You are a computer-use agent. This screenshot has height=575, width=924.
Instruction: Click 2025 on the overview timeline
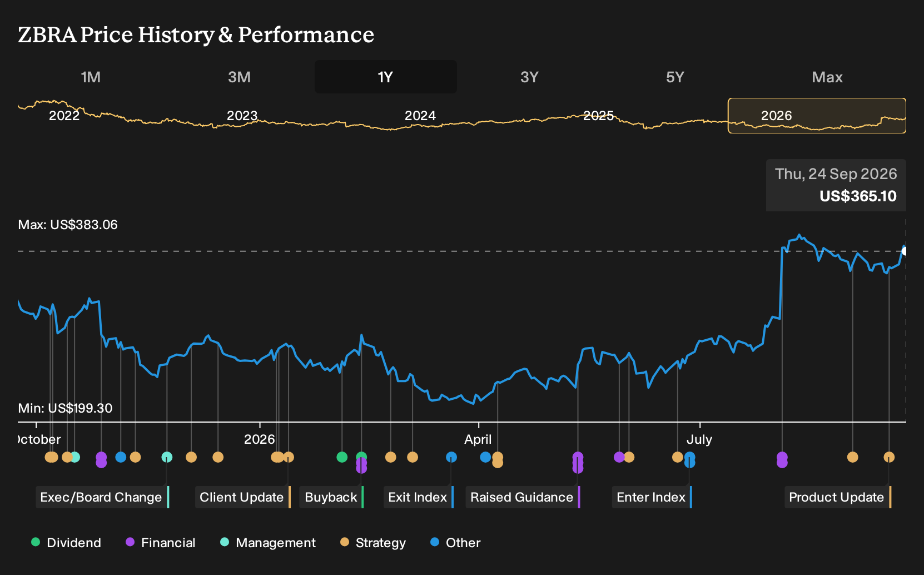[598, 116]
